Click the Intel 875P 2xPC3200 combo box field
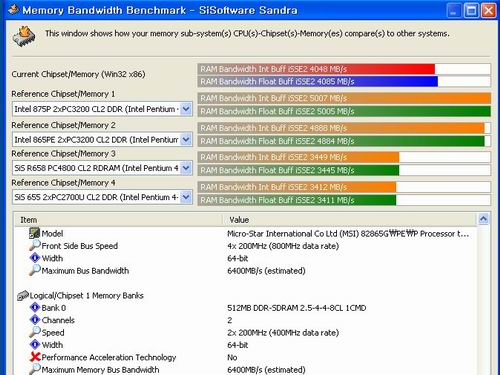This screenshot has height=375, width=500. click(x=102, y=109)
